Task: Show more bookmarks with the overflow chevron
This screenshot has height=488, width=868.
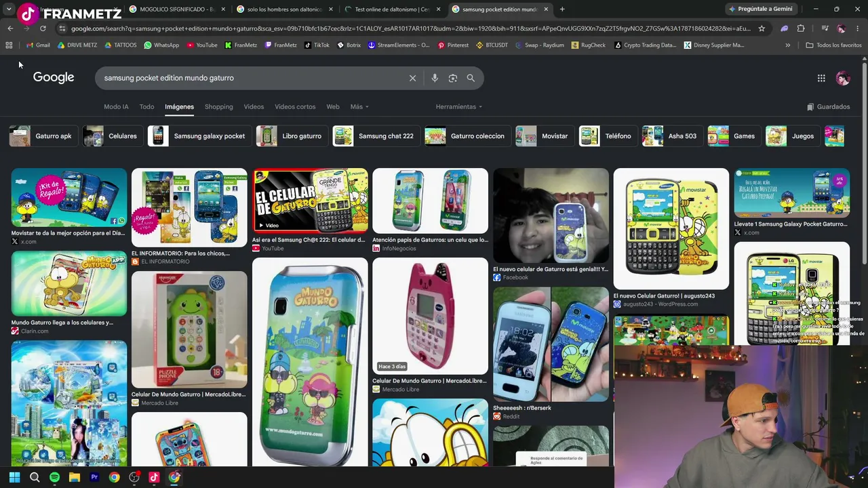Action: (787, 45)
